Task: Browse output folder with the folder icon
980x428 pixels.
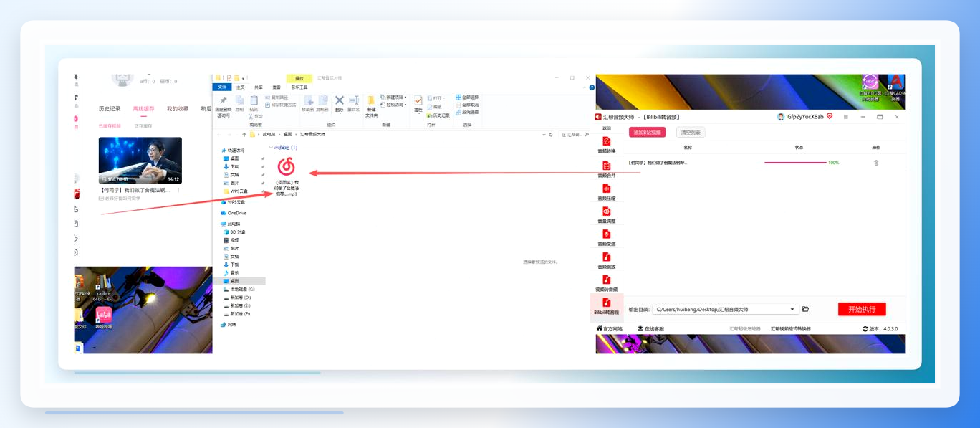Action: (806, 309)
